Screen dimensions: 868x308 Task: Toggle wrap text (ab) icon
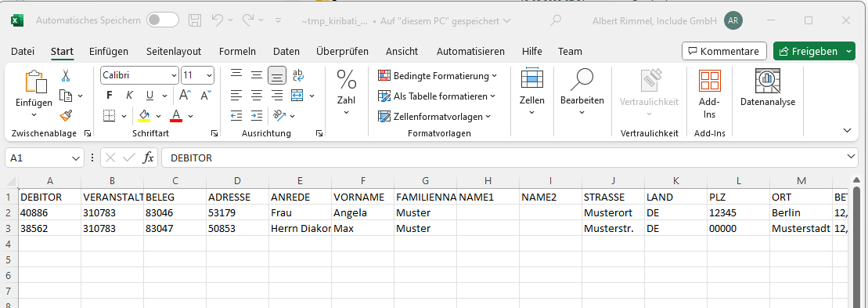[x=298, y=74]
